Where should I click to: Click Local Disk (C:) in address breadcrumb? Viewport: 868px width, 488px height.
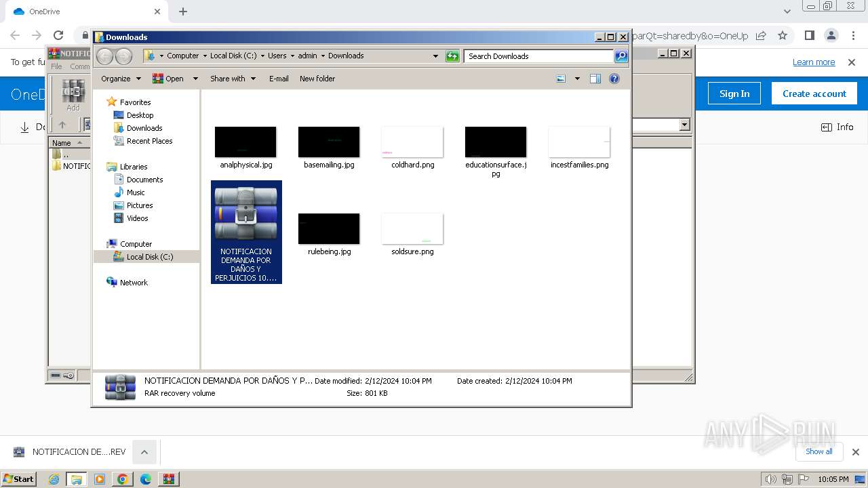[233, 56]
